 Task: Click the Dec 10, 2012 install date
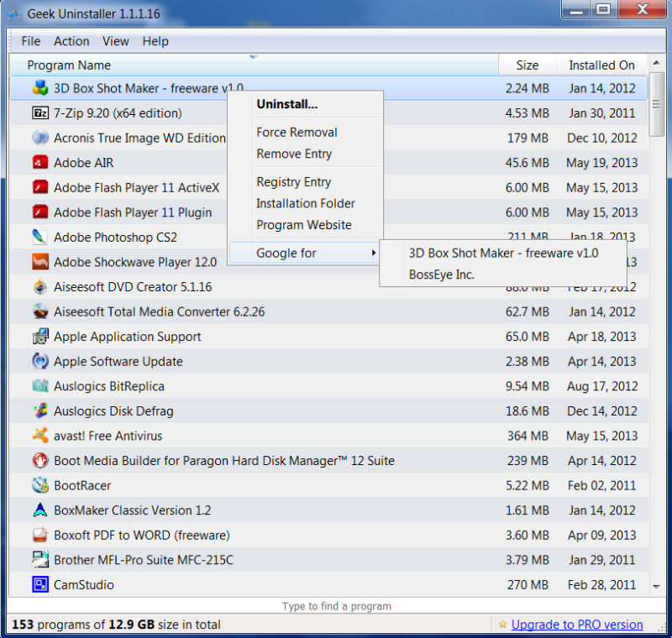[602, 138]
